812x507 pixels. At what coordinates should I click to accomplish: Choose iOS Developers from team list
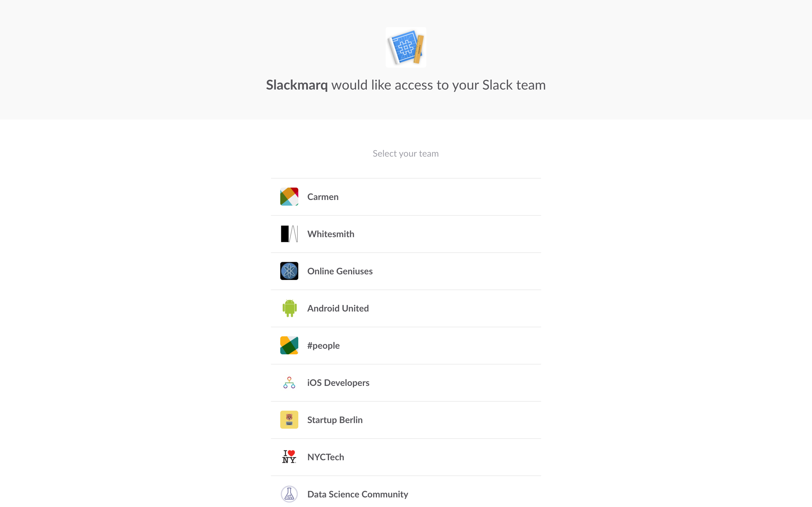338,383
